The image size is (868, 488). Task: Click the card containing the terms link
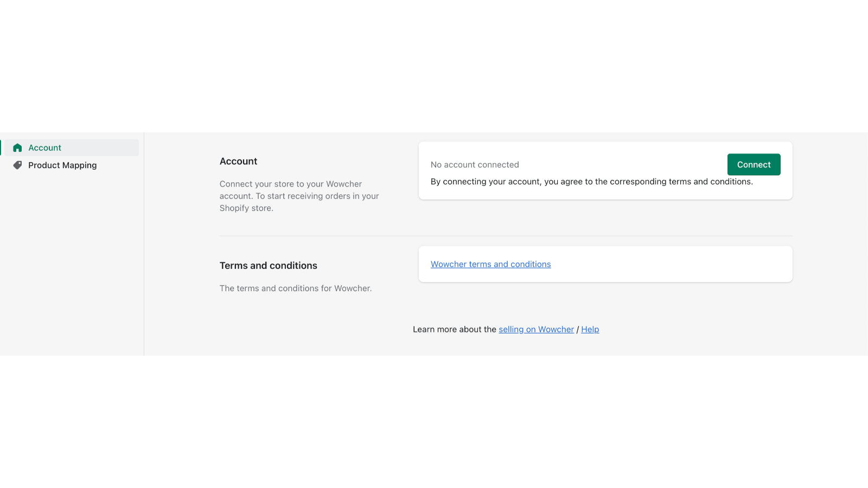point(605,264)
